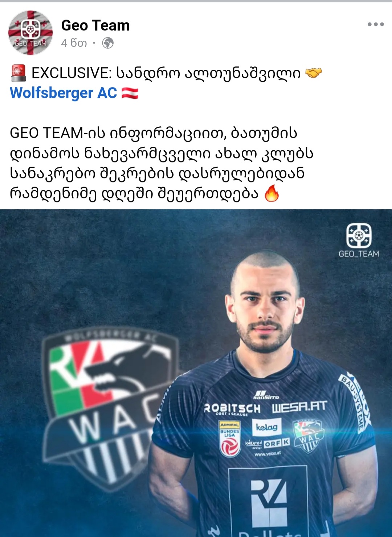Screen dimensions: 392x537
Task: Click the Austrian flag emoji
Action: click(x=130, y=93)
